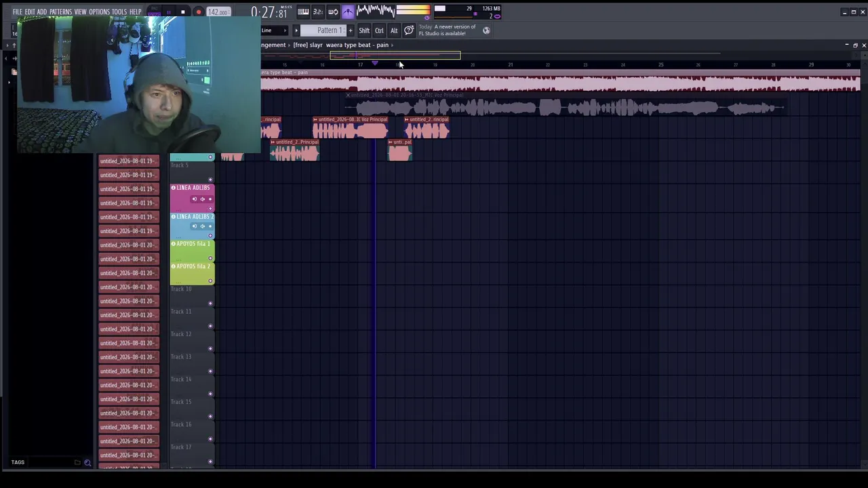Open the help question-mark icon
The image size is (868, 488).
(x=409, y=30)
